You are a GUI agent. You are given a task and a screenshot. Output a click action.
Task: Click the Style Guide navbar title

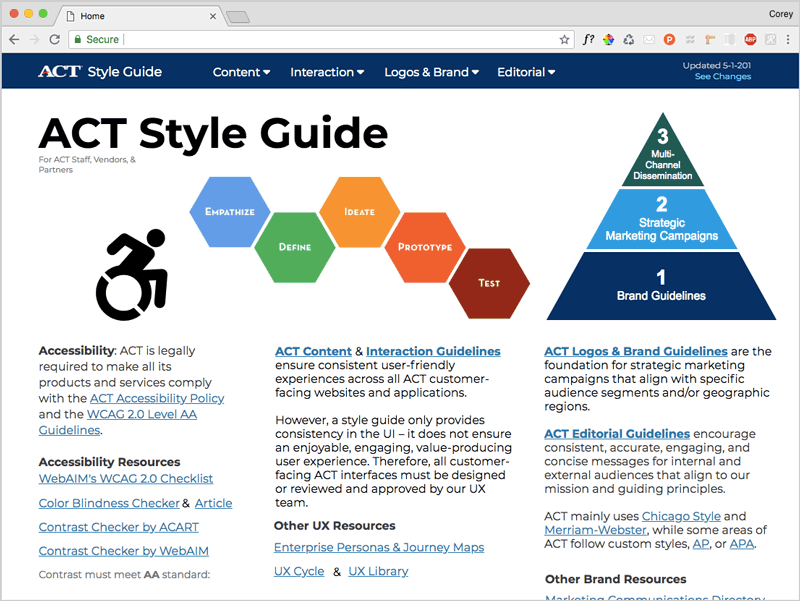[124, 71]
